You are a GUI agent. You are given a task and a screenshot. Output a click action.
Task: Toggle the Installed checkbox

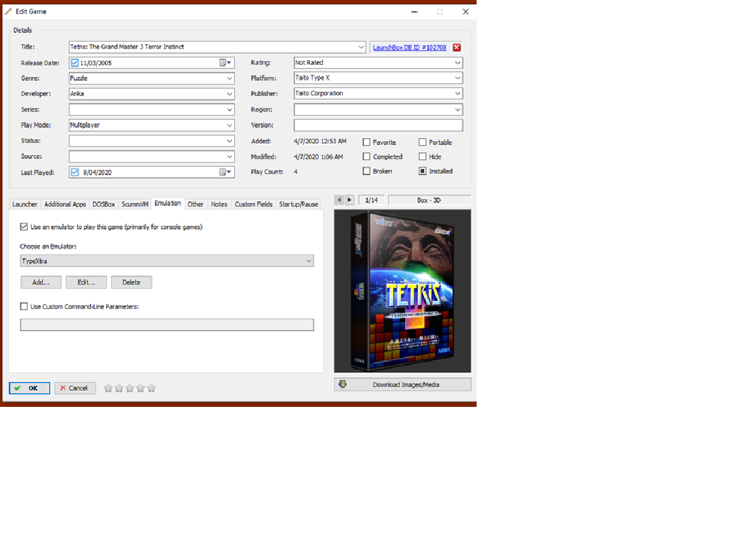pos(422,171)
